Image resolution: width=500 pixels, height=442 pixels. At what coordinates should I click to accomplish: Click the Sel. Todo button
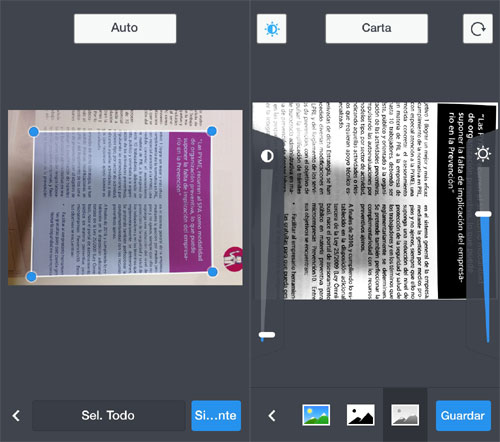[x=109, y=416]
